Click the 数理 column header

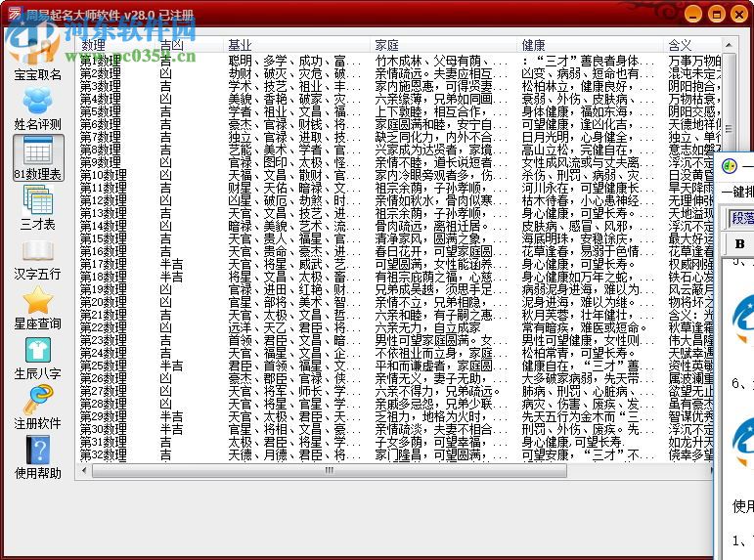coord(117,45)
